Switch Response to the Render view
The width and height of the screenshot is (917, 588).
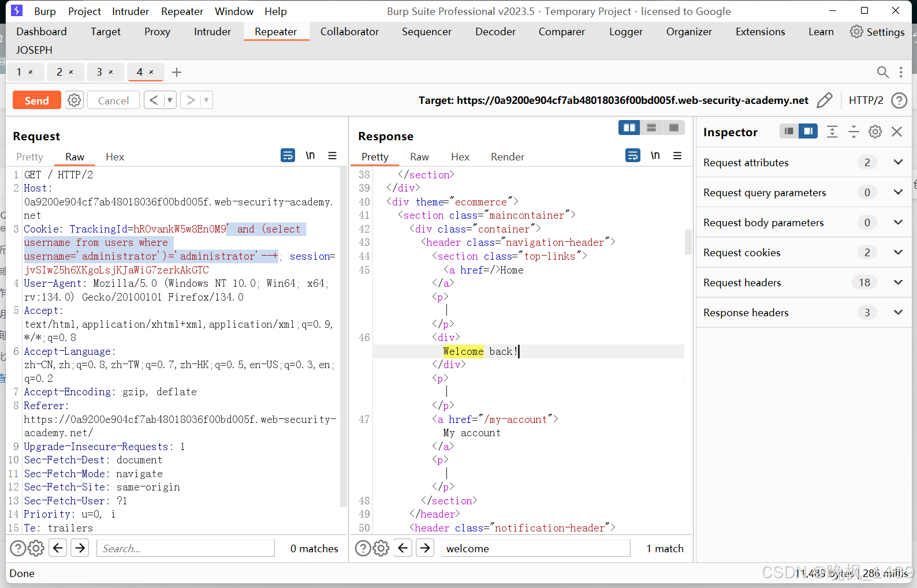point(508,157)
